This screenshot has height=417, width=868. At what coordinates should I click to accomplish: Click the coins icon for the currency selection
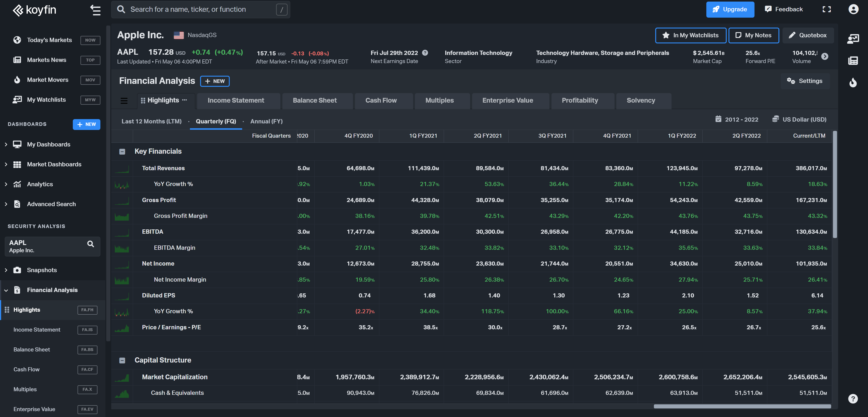[775, 119]
